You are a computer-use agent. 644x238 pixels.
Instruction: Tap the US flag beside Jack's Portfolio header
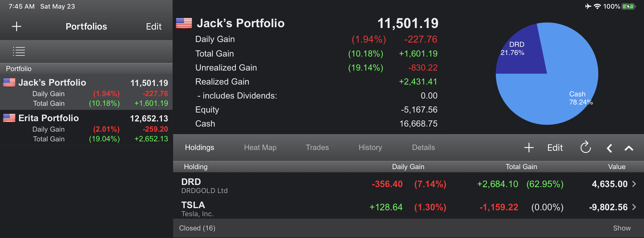[x=184, y=23]
